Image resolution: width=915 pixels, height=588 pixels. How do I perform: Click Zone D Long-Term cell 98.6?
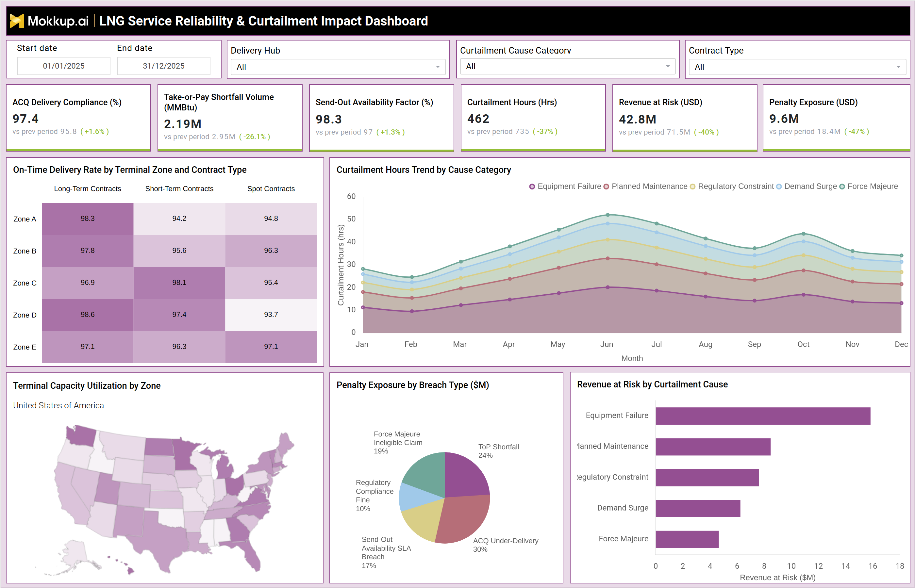pos(88,315)
